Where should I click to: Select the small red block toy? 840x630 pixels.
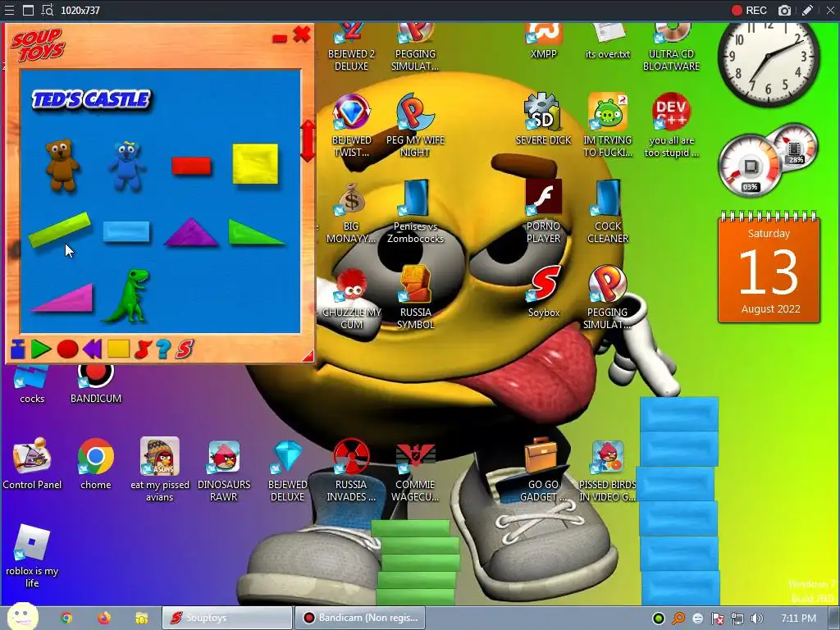[191, 166]
